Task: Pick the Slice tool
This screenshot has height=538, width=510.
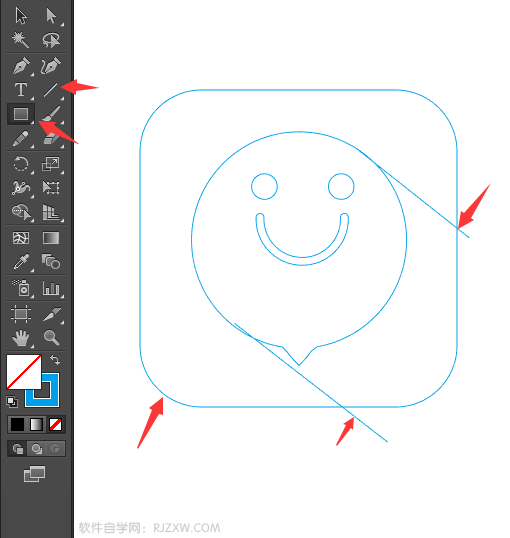Action: (52, 314)
